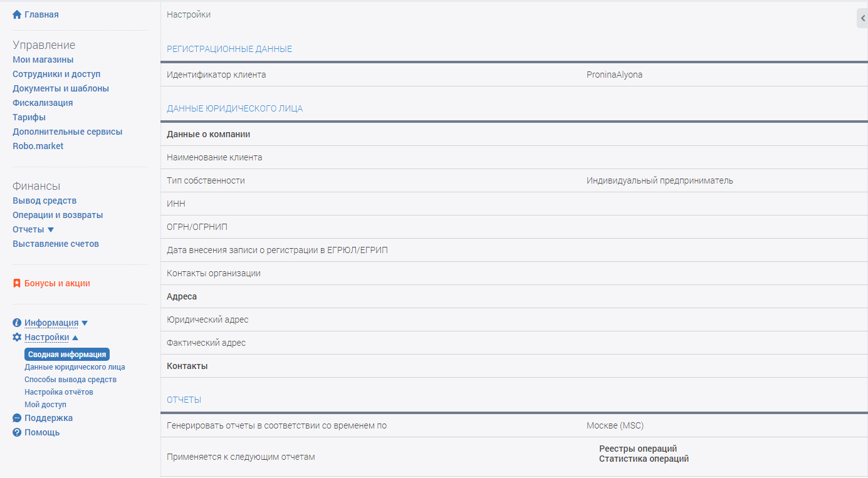Collapse the Настройки section
The image size is (868, 478).
tap(75, 338)
